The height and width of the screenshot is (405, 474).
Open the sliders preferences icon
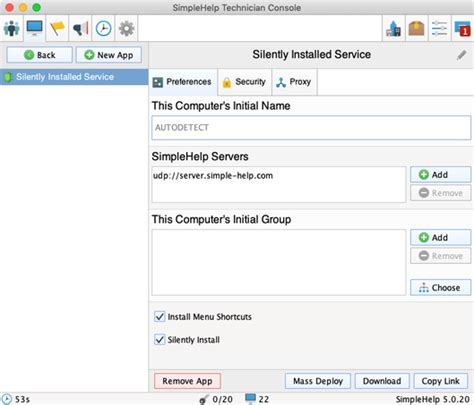(439, 28)
